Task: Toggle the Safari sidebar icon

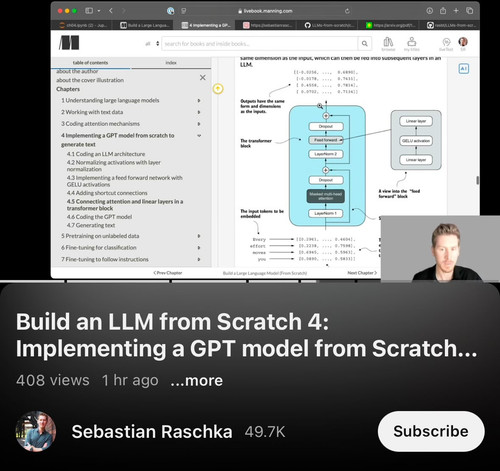Action: coord(89,11)
